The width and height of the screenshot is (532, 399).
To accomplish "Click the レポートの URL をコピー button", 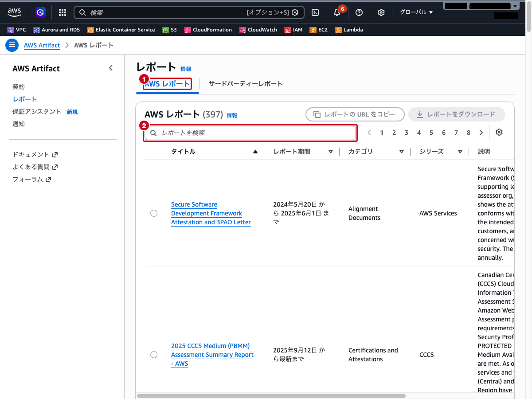I will point(355,114).
